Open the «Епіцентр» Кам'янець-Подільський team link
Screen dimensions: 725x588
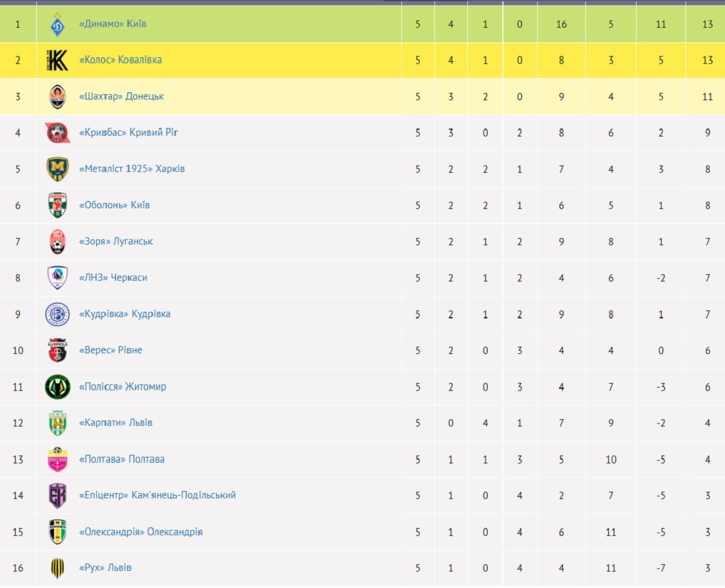click(x=158, y=495)
